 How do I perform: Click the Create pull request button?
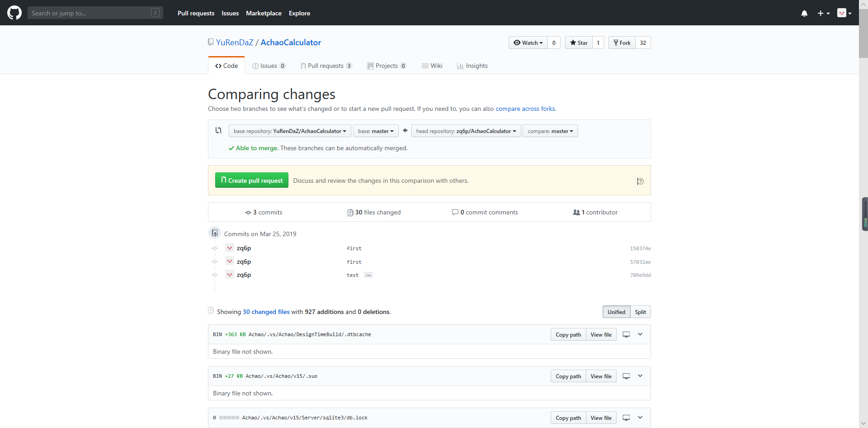252,180
